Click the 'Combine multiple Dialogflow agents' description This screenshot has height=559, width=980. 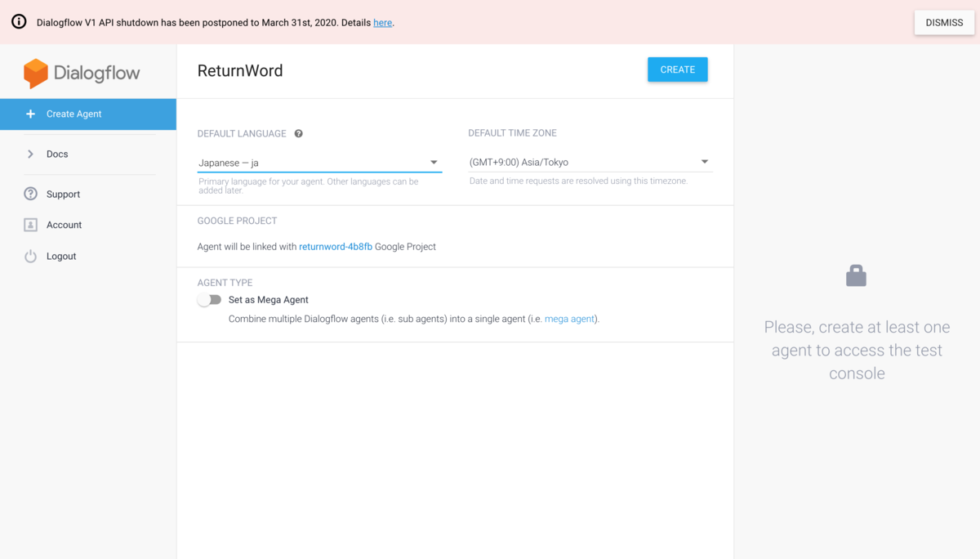pyautogui.click(x=414, y=319)
